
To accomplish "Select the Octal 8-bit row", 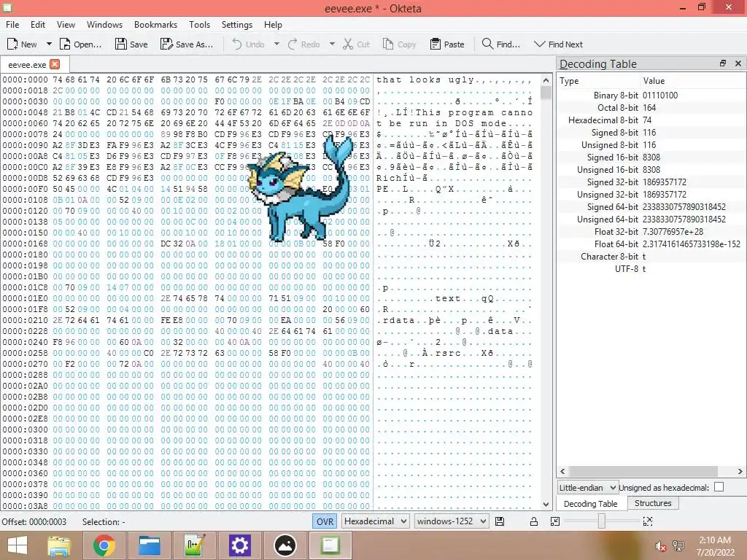I will pos(651,108).
